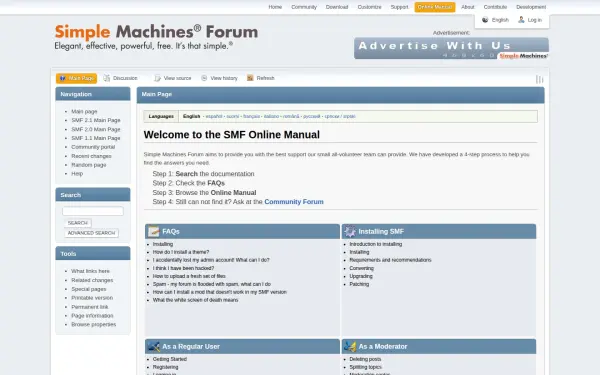Open the Page information link
The height and width of the screenshot is (375, 600).
point(92,316)
